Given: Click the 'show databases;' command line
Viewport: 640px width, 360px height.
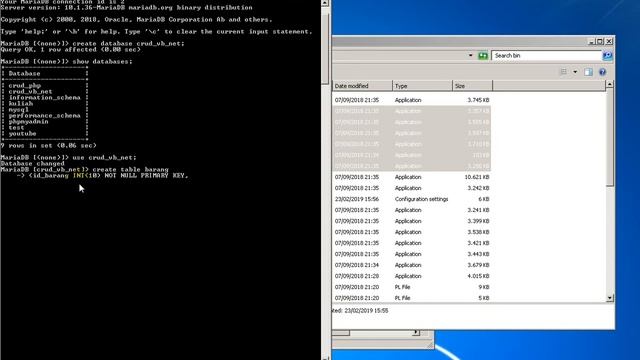Looking at the screenshot, I should [x=102, y=62].
